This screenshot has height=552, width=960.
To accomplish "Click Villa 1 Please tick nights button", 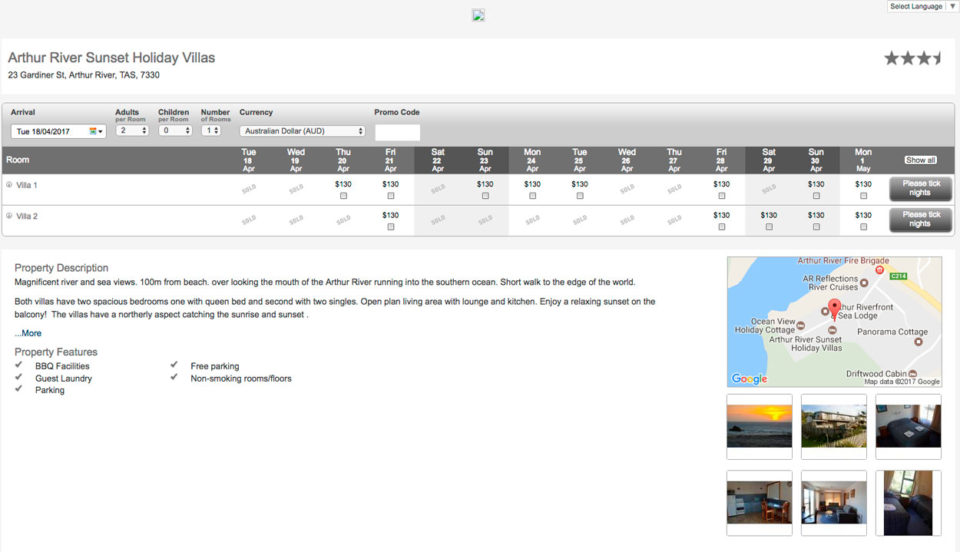I will click(x=920, y=188).
